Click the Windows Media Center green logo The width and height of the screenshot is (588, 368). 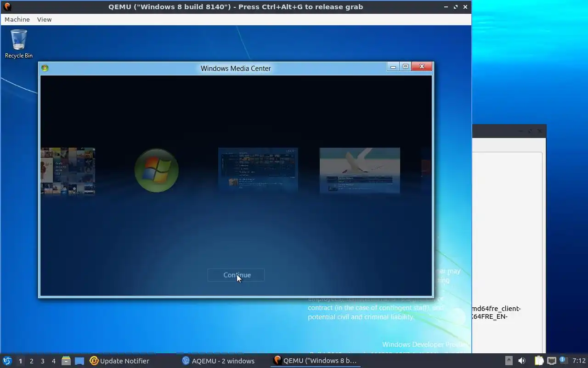(x=157, y=170)
